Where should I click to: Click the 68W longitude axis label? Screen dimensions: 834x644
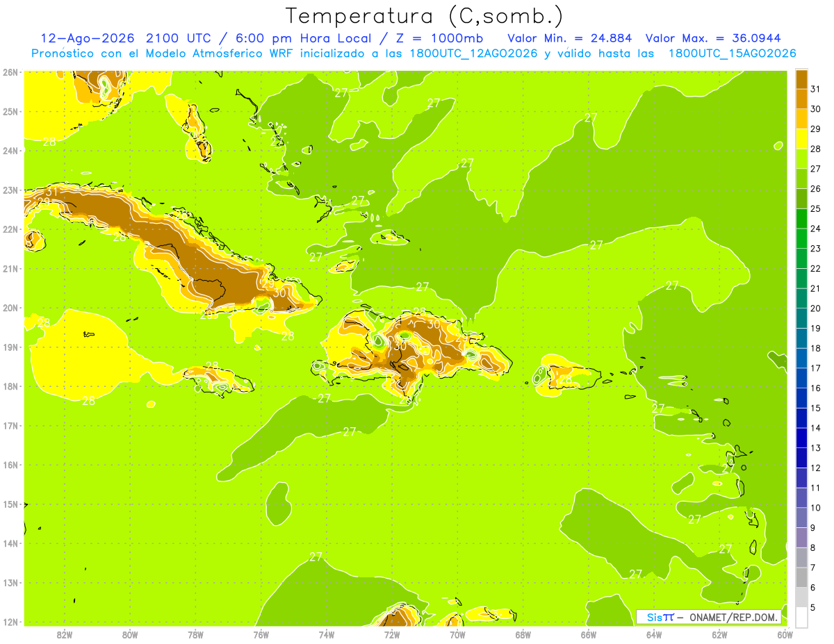tap(523, 634)
